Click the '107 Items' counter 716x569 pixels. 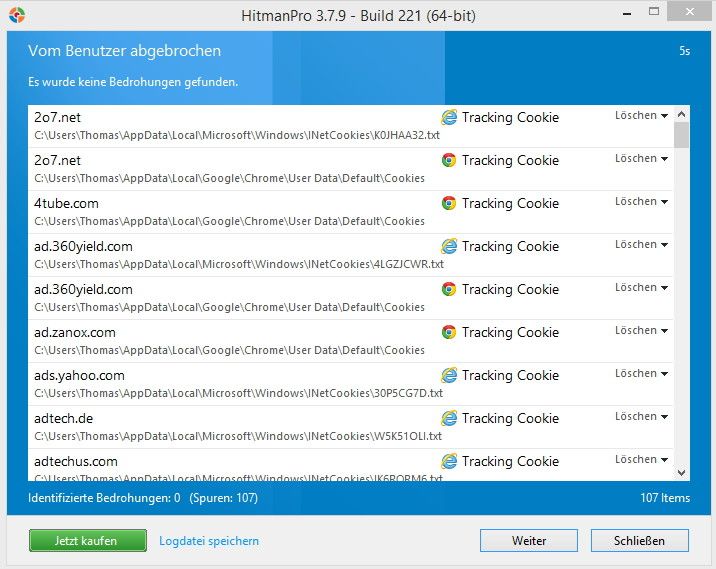(665, 498)
